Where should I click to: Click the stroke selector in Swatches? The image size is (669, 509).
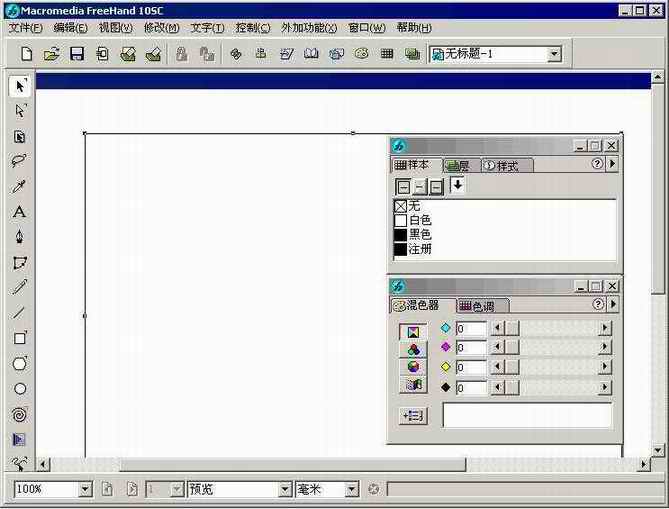pyautogui.click(x=420, y=187)
